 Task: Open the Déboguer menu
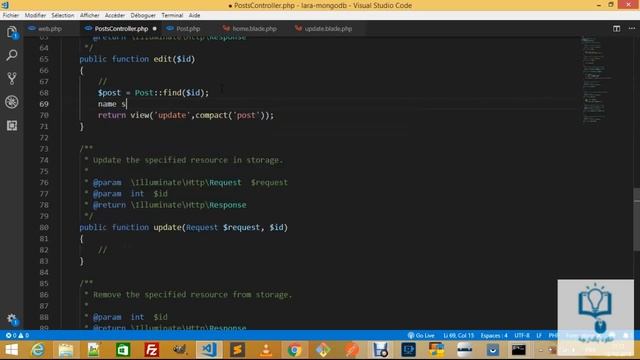(x=143, y=15)
